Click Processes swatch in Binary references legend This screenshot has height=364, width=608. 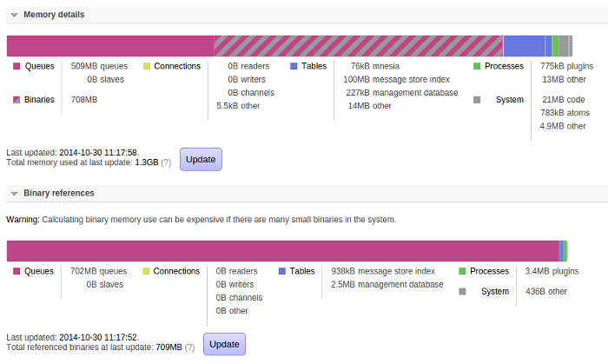click(x=462, y=272)
